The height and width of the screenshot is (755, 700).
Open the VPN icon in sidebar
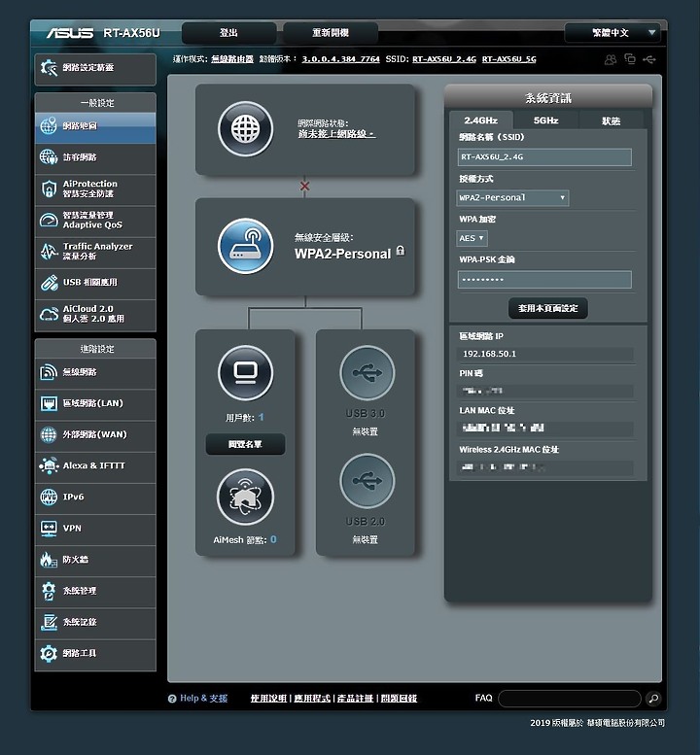[x=49, y=529]
